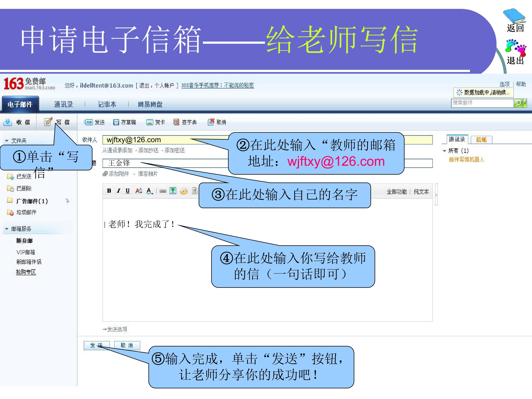
Task: Insert picture via the image icon
Action: pyautogui.click(x=173, y=191)
